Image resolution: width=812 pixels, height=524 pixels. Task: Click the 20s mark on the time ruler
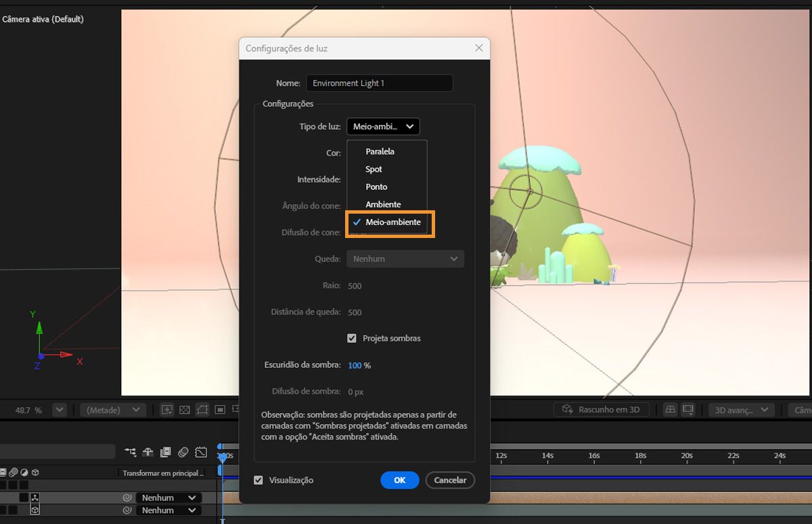(687, 456)
